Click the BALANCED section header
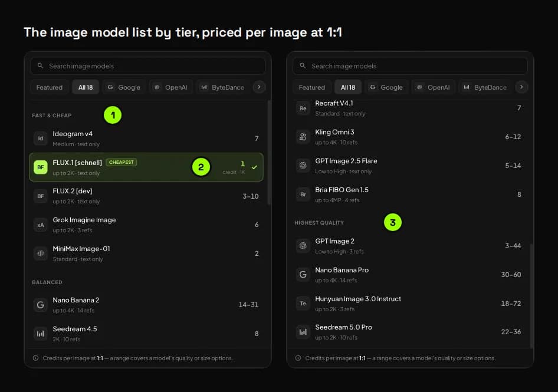 pos(47,282)
